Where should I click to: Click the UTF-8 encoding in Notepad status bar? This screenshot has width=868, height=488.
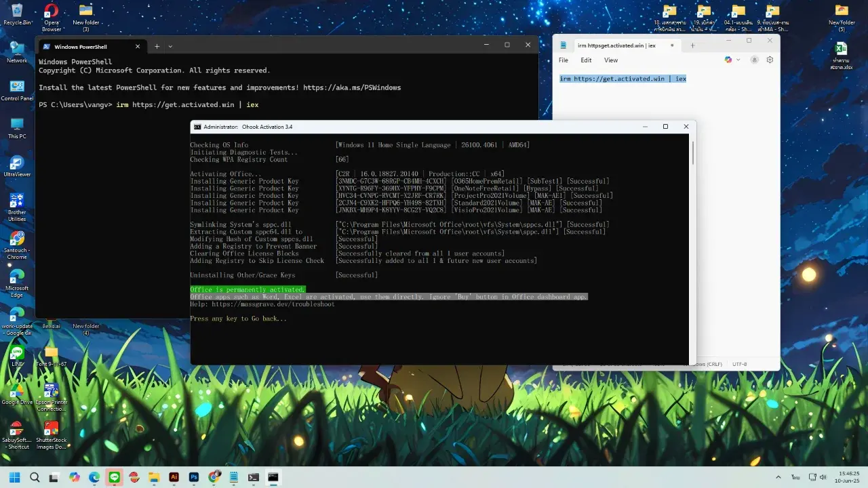pyautogui.click(x=739, y=364)
